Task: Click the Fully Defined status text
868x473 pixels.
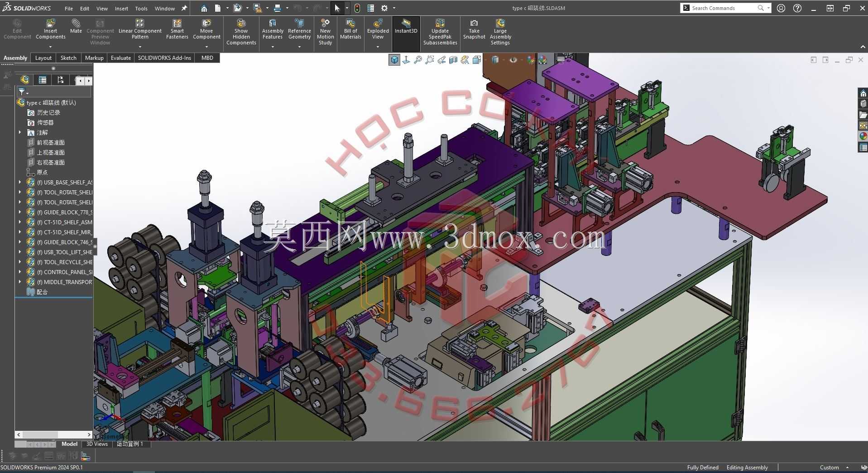Action: 703,468
